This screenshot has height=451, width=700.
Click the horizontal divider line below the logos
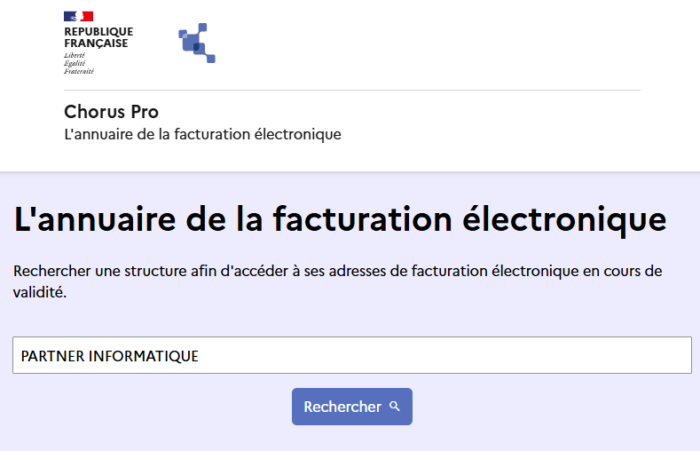351,90
